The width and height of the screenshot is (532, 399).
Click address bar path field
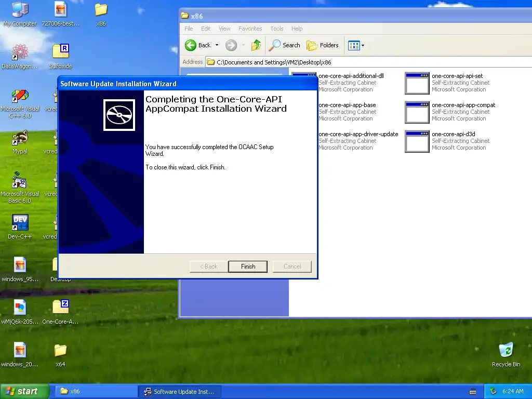point(368,62)
